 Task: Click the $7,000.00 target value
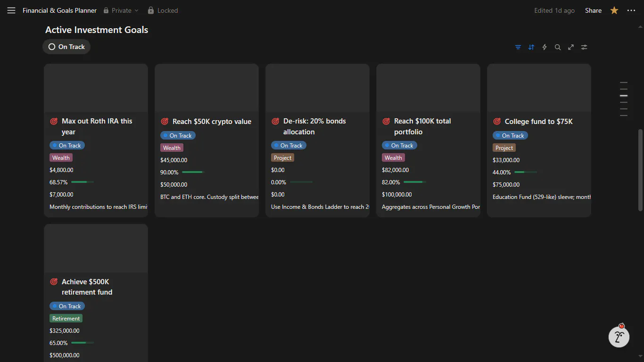(61, 195)
